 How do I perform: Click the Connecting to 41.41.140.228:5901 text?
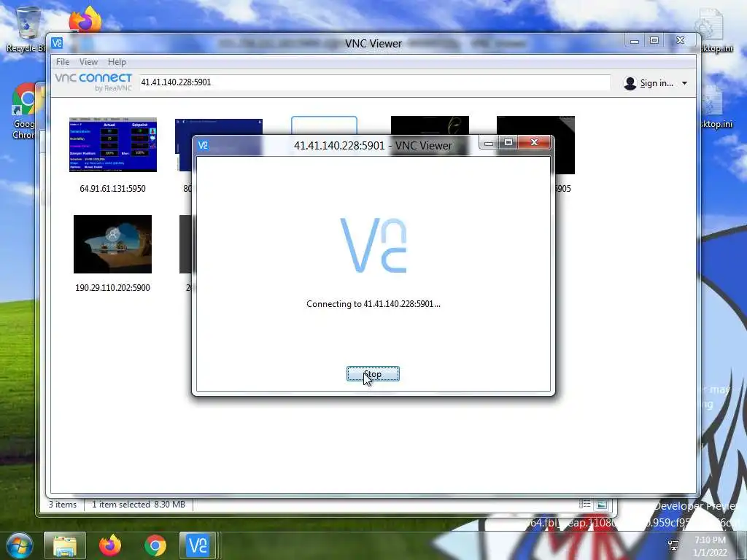click(x=373, y=304)
